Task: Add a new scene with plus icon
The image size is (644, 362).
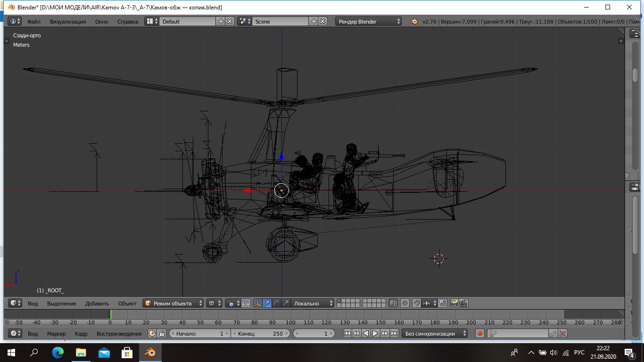Action: pyautogui.click(x=314, y=22)
